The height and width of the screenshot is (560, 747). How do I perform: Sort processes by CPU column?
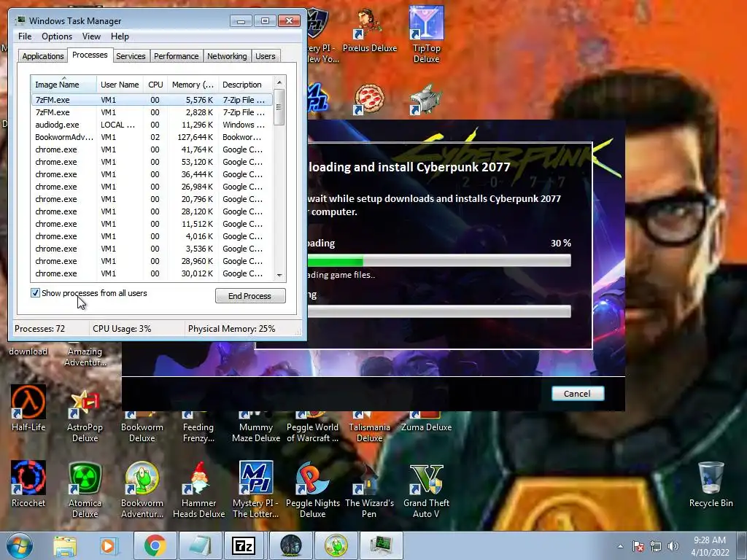click(155, 85)
